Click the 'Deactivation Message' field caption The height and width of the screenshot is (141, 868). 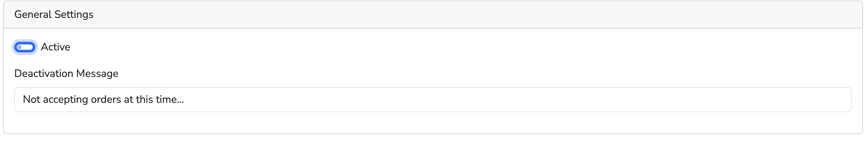(x=66, y=73)
